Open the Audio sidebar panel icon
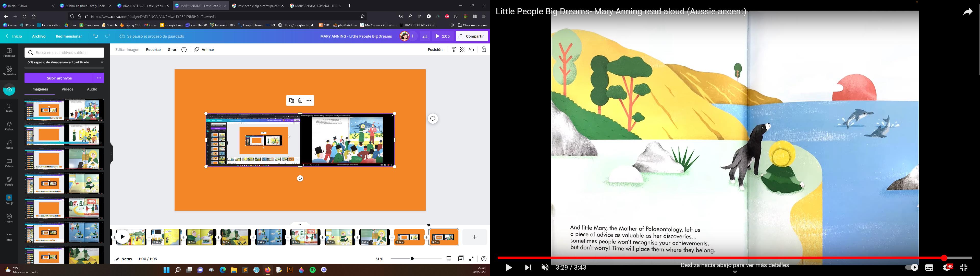The image size is (980, 276). click(9, 144)
